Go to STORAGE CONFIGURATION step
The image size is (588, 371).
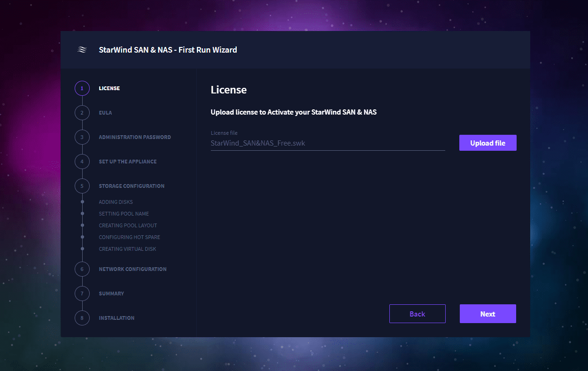coord(132,186)
